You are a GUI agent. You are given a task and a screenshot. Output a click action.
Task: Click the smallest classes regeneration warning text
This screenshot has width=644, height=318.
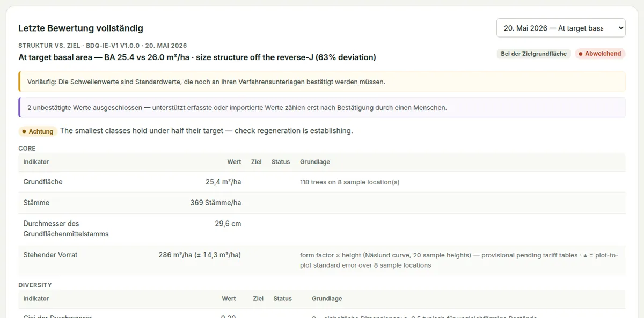207,131
